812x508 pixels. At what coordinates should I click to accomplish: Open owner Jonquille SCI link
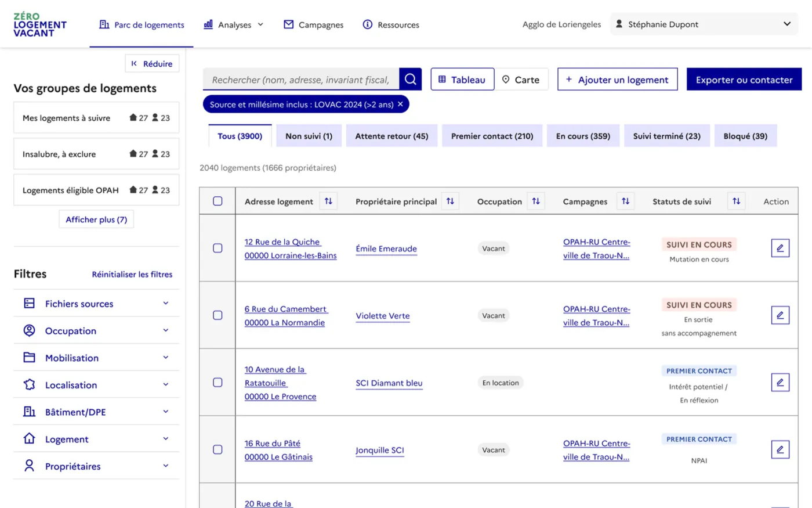[x=380, y=450]
